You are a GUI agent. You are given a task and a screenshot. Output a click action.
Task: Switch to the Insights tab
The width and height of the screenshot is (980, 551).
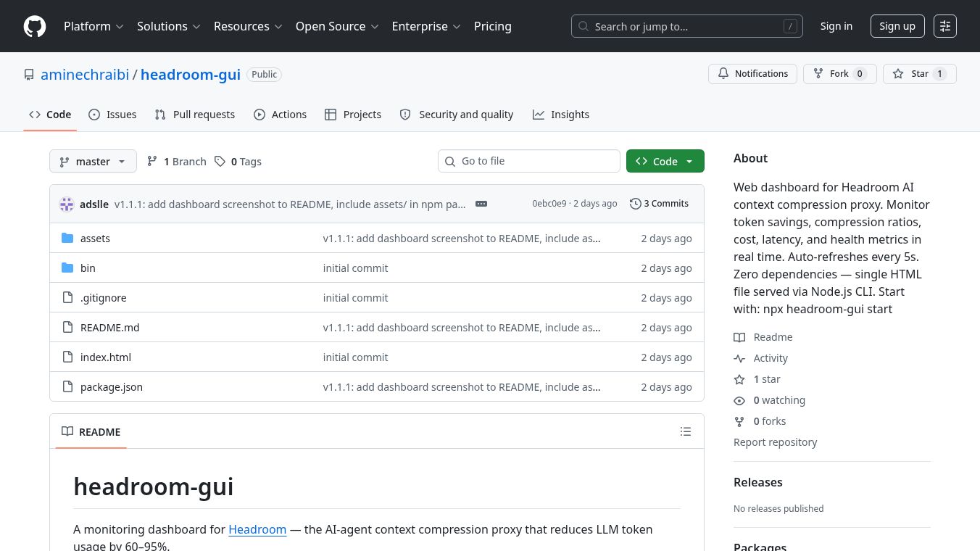pos(561,115)
